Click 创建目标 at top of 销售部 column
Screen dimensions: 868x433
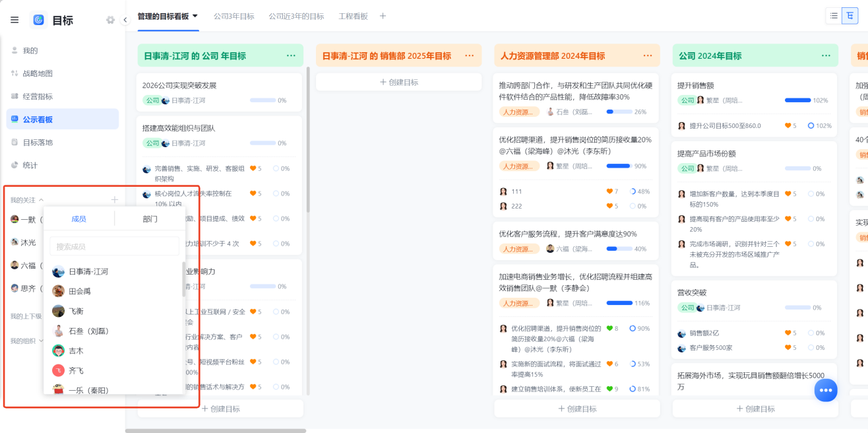(x=399, y=82)
